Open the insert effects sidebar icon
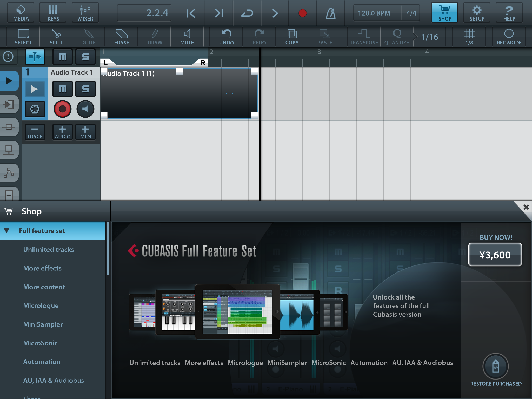This screenshot has width=532, height=399. click(9, 127)
